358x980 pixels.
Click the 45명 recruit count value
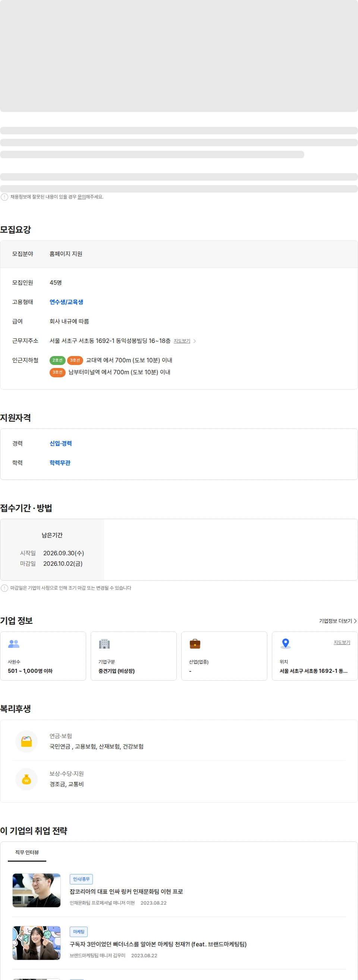tap(56, 283)
